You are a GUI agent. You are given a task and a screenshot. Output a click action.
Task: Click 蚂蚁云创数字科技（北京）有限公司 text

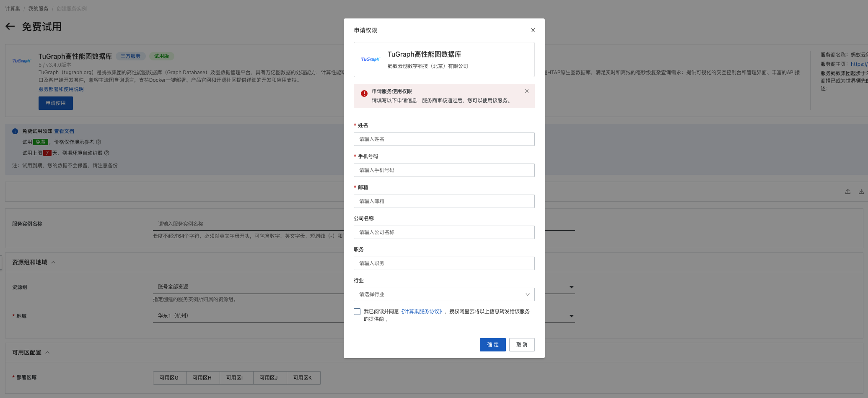pos(428,66)
